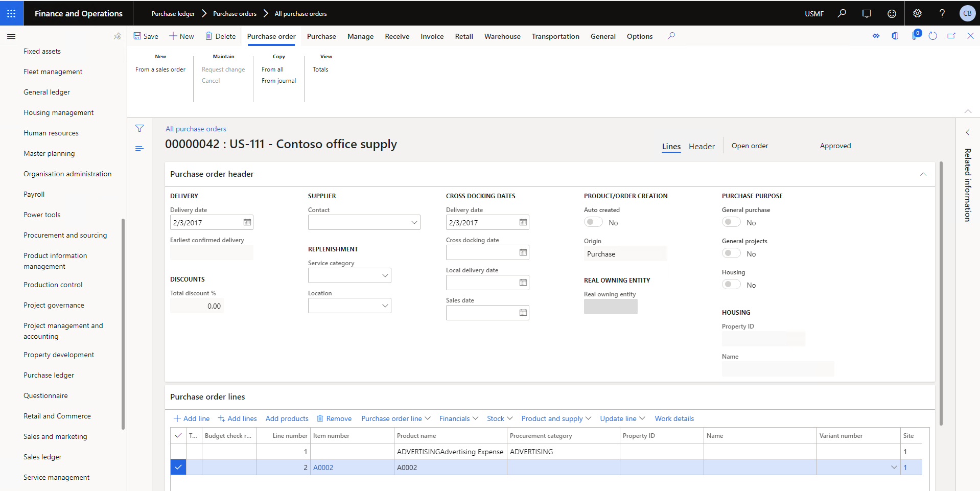Pin the navigation pane
The height and width of the screenshot is (491, 980).
pos(117,36)
